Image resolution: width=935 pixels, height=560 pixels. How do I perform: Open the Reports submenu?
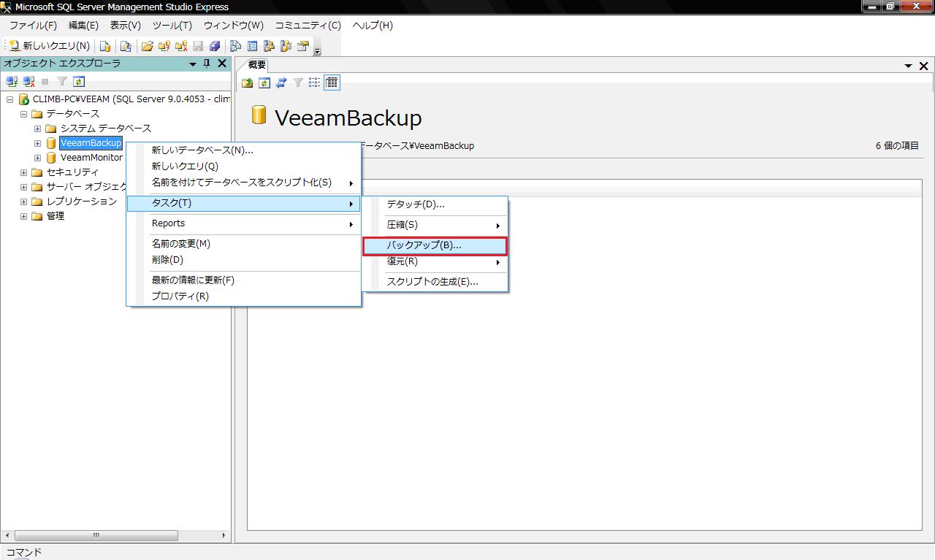pyautogui.click(x=244, y=223)
